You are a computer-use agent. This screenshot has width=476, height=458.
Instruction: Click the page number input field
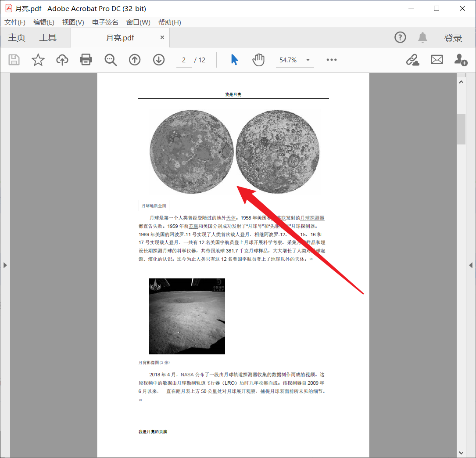(184, 60)
